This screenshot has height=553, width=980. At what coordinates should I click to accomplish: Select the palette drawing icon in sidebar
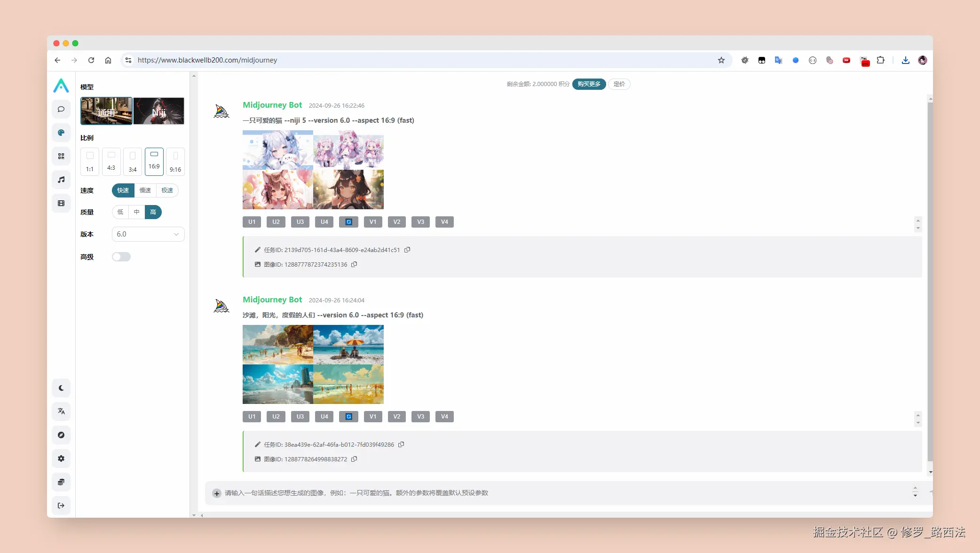click(61, 133)
